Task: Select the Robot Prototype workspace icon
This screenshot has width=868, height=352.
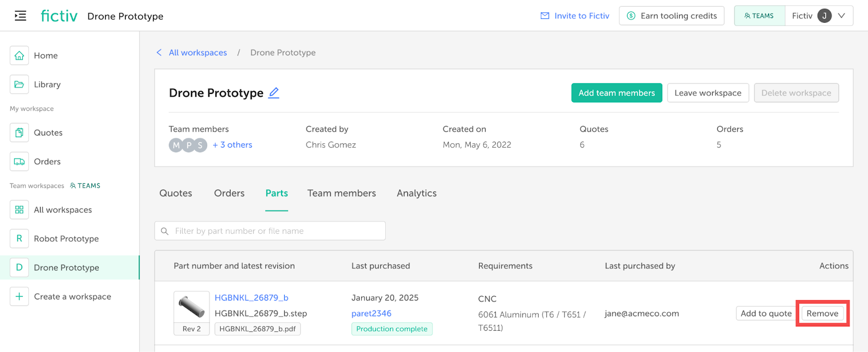Action: point(19,239)
